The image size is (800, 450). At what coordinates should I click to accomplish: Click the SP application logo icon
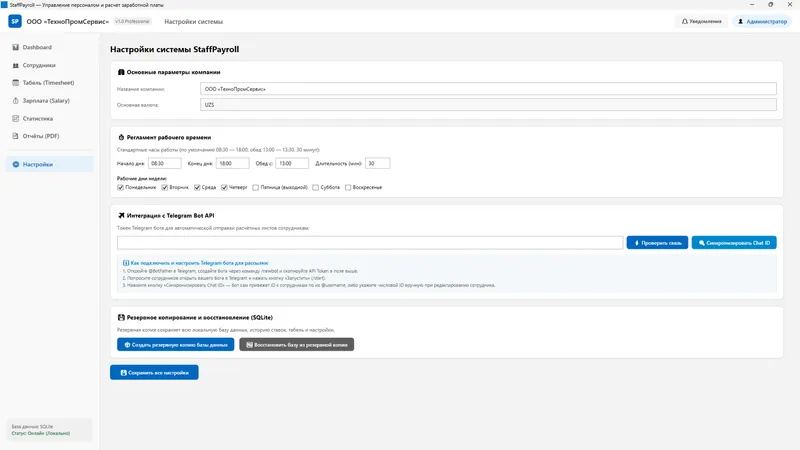point(15,21)
